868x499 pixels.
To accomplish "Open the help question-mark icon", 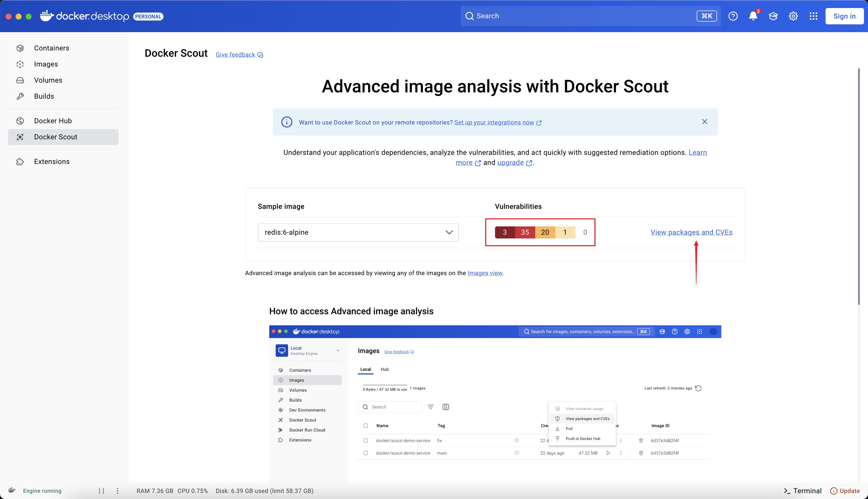I will [733, 16].
